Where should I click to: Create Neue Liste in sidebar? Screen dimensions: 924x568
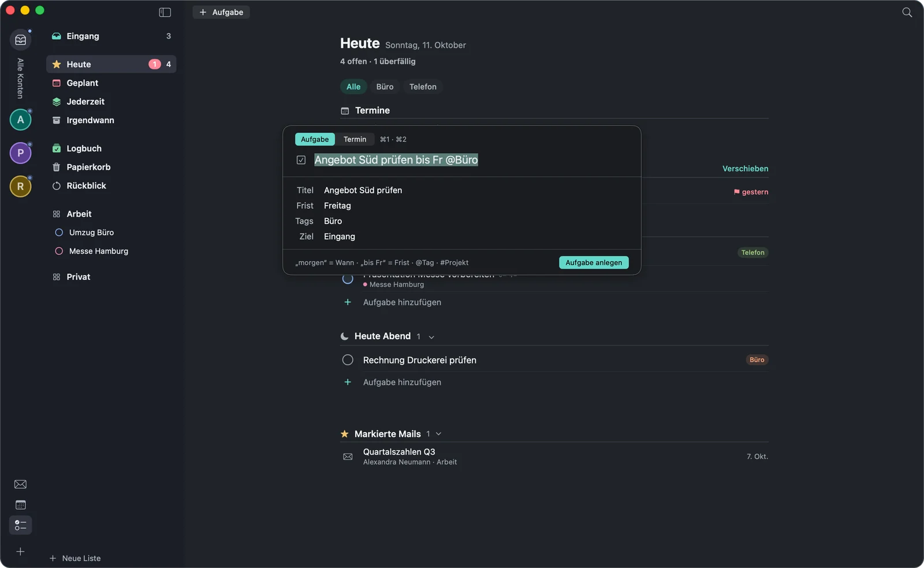75,558
